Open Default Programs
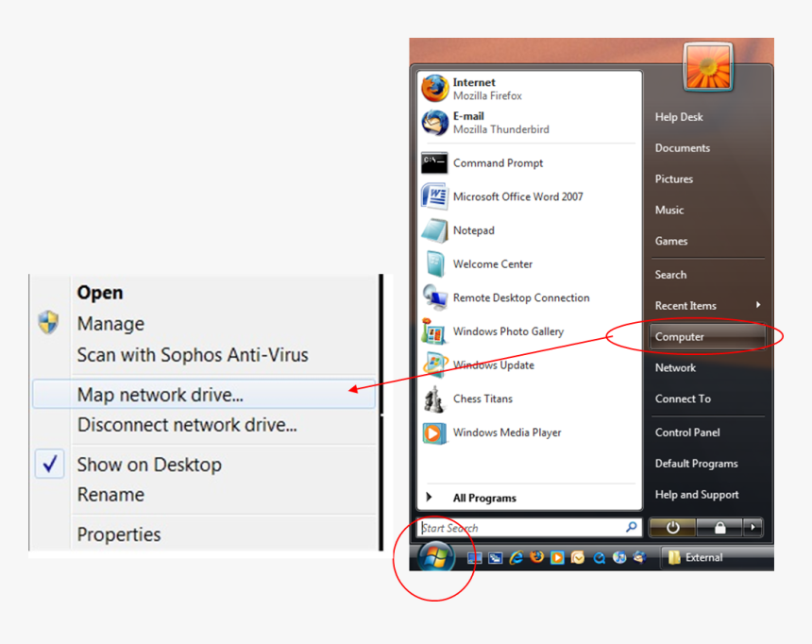The width and height of the screenshot is (812, 644). [697, 464]
